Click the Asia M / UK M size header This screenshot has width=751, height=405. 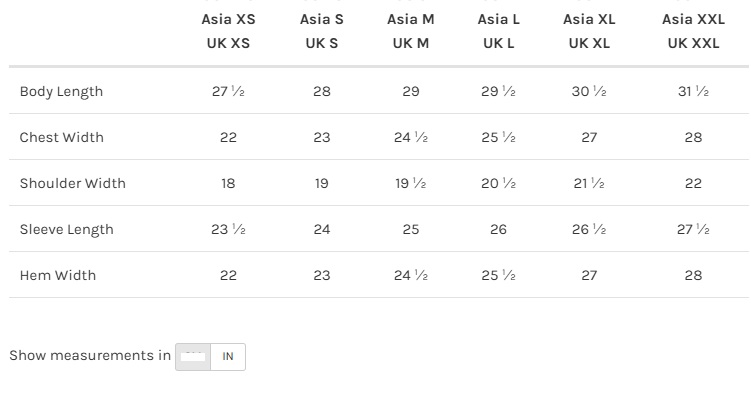410,31
